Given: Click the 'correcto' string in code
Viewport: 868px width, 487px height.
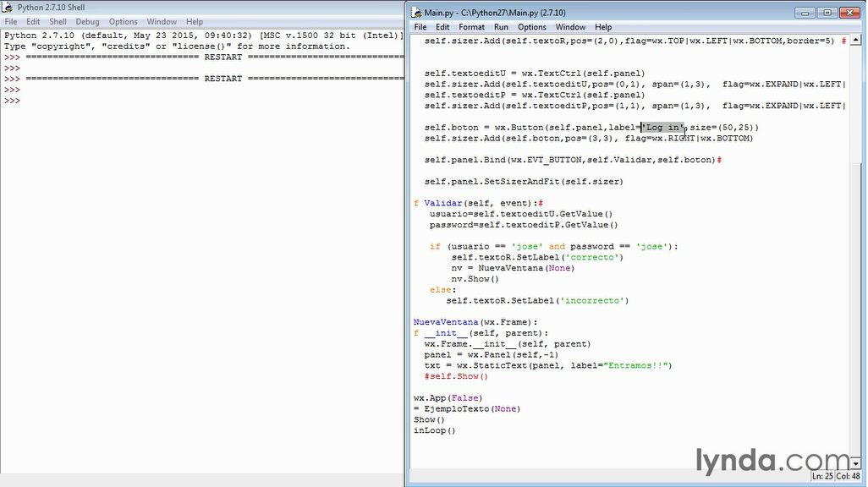Looking at the screenshot, I should tap(592, 257).
